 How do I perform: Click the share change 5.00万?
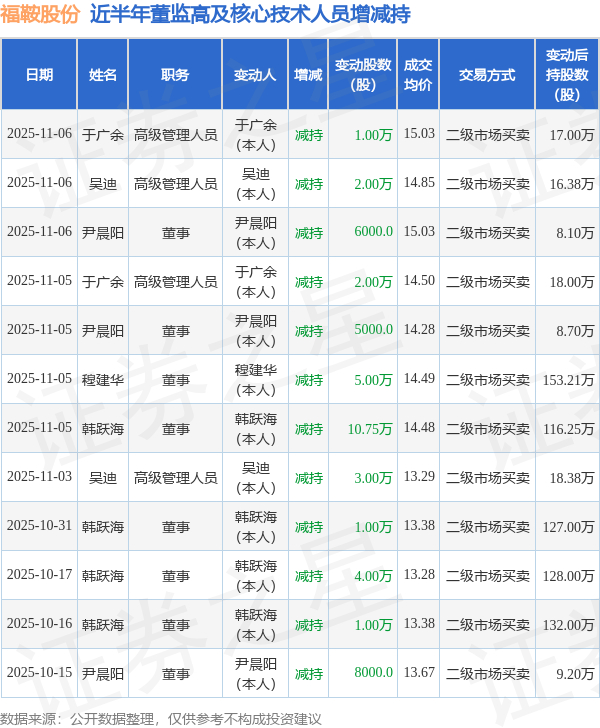pyautogui.click(x=373, y=380)
